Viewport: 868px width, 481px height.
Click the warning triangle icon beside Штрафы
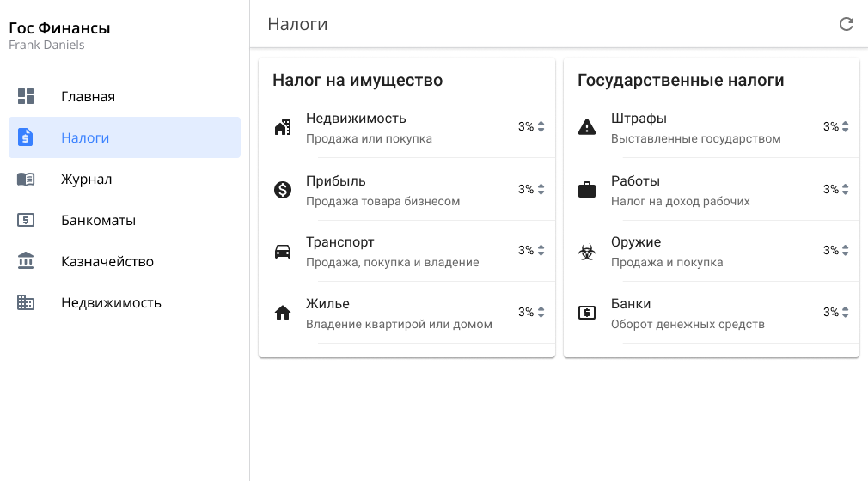[587, 127]
